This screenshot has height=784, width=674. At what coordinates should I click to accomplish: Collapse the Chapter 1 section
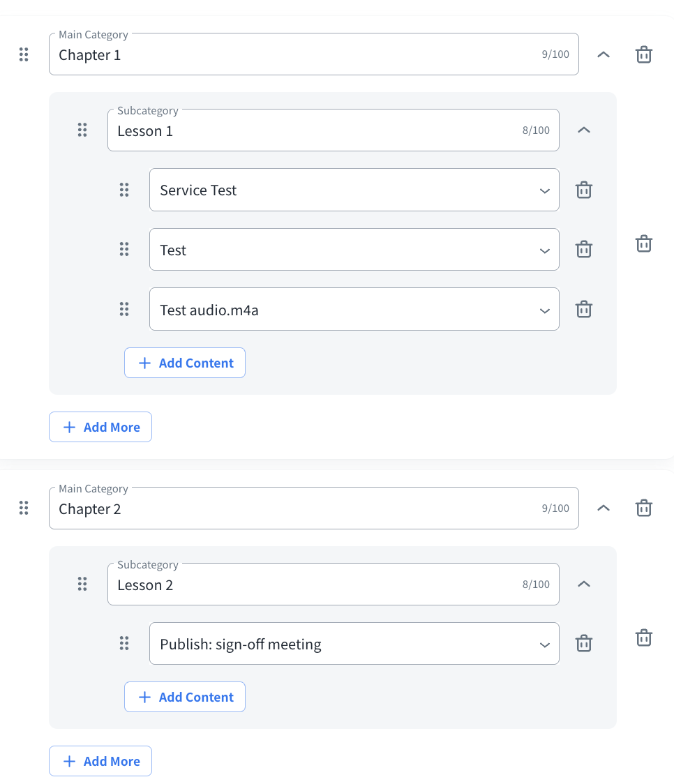(604, 54)
